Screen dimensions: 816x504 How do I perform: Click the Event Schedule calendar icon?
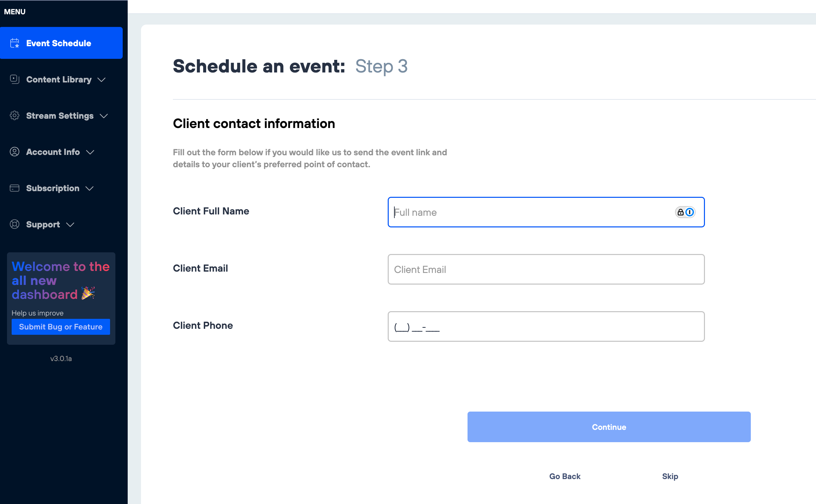coord(15,43)
